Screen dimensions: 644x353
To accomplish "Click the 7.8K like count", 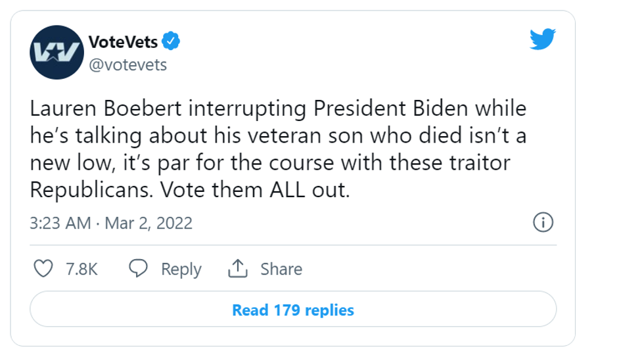I will tap(82, 270).
